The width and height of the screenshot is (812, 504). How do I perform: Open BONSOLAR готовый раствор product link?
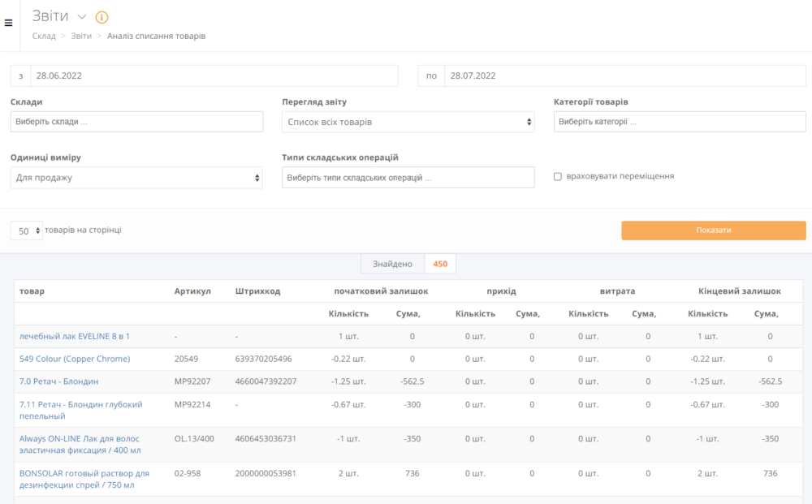pyautogui.click(x=84, y=479)
